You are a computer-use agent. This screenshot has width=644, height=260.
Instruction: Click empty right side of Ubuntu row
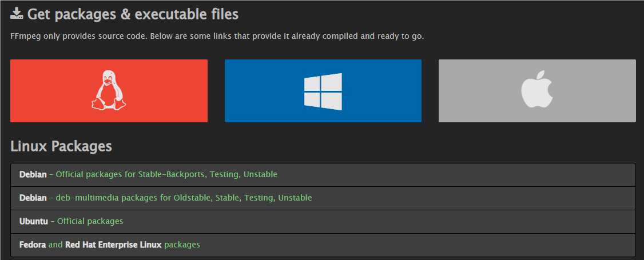458,221
